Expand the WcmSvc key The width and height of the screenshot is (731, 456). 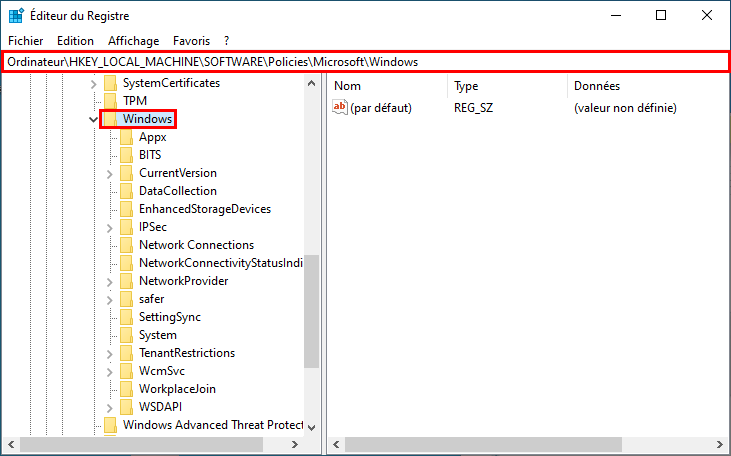[x=110, y=372]
